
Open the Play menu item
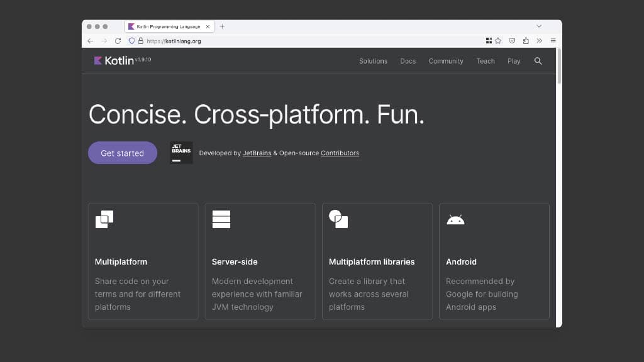coord(514,61)
